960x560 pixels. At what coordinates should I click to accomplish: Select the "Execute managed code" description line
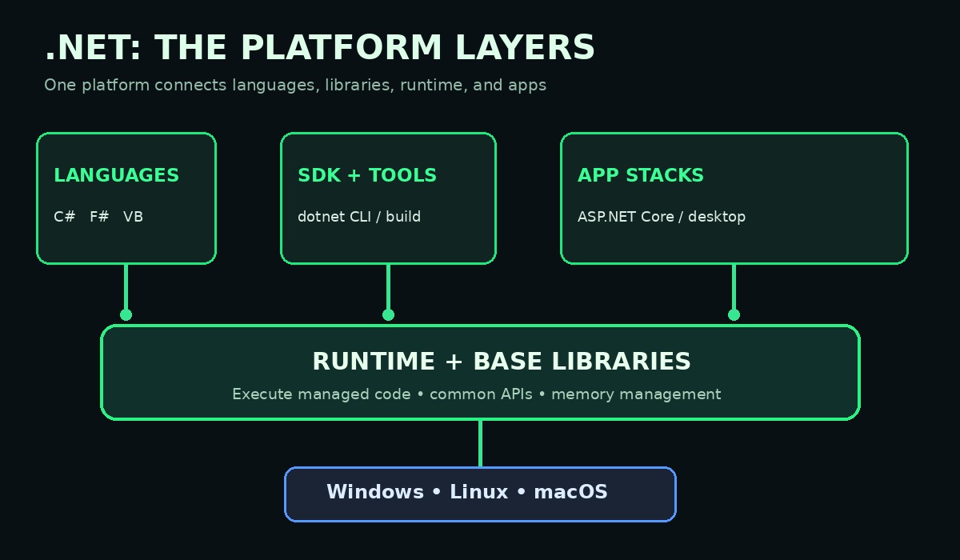pyautogui.click(x=477, y=394)
